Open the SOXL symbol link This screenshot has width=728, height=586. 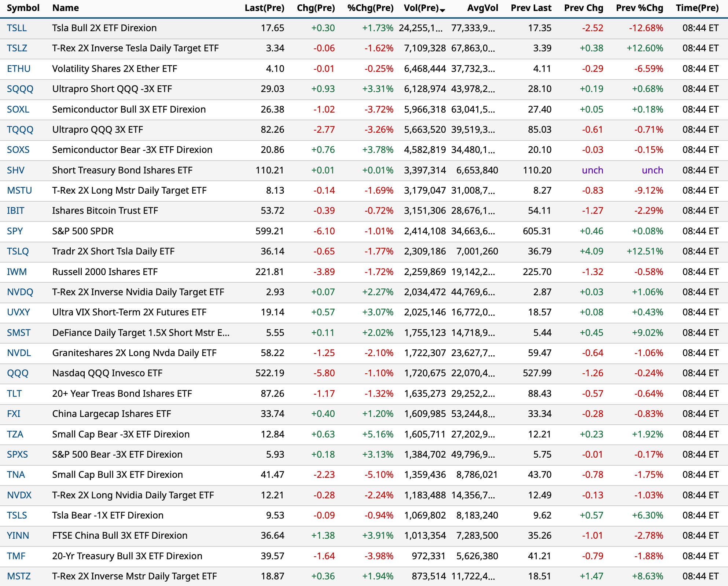[x=18, y=109]
